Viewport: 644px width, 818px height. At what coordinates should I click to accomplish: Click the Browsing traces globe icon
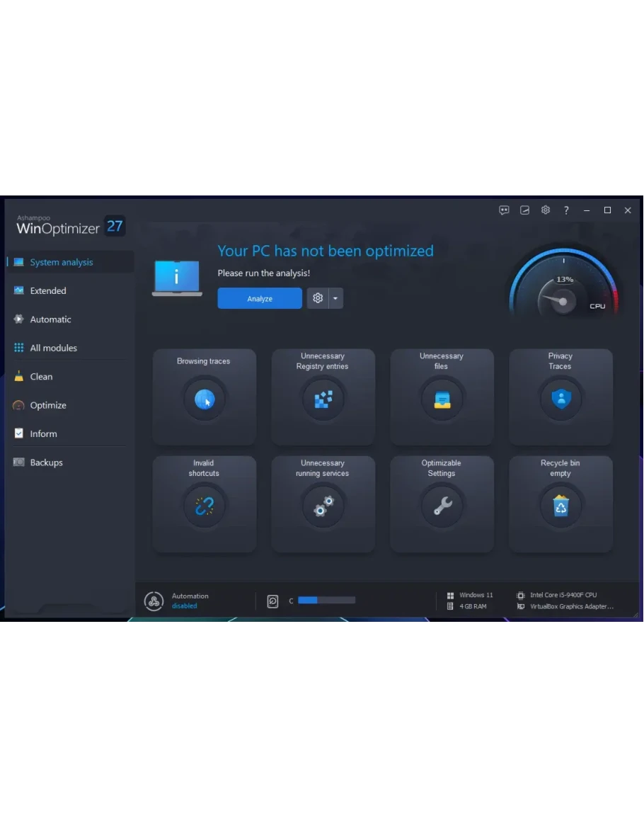(x=205, y=400)
